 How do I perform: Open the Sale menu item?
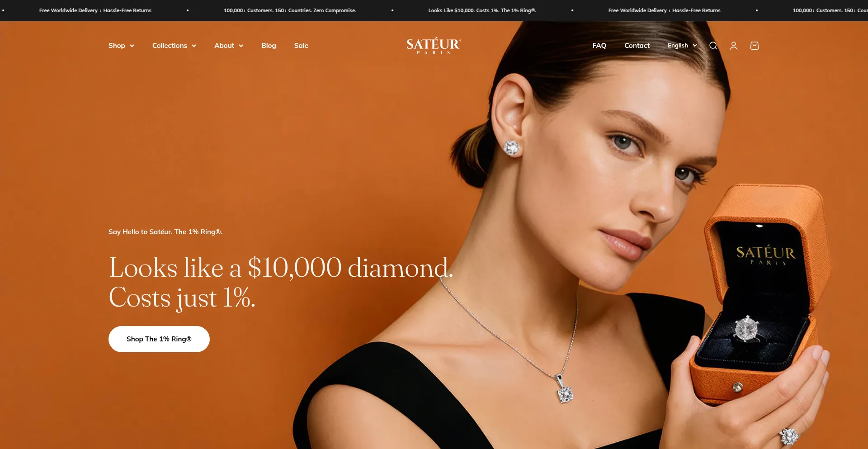(x=301, y=46)
